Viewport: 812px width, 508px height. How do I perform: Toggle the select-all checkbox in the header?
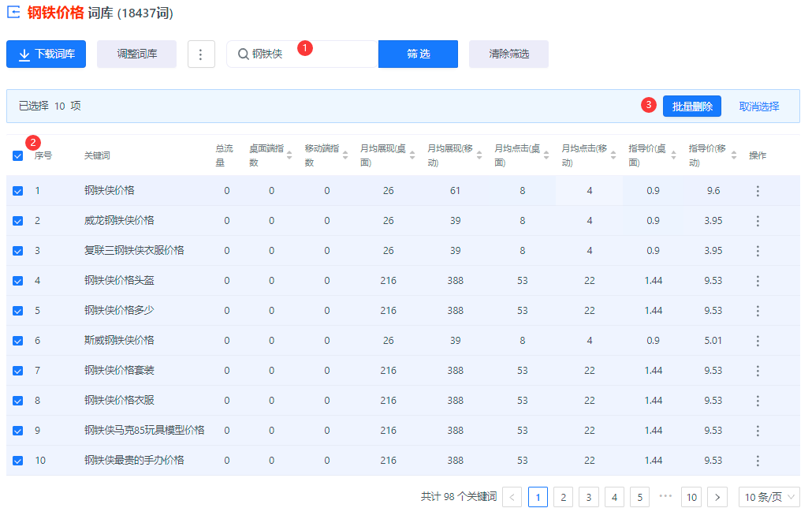tap(17, 155)
